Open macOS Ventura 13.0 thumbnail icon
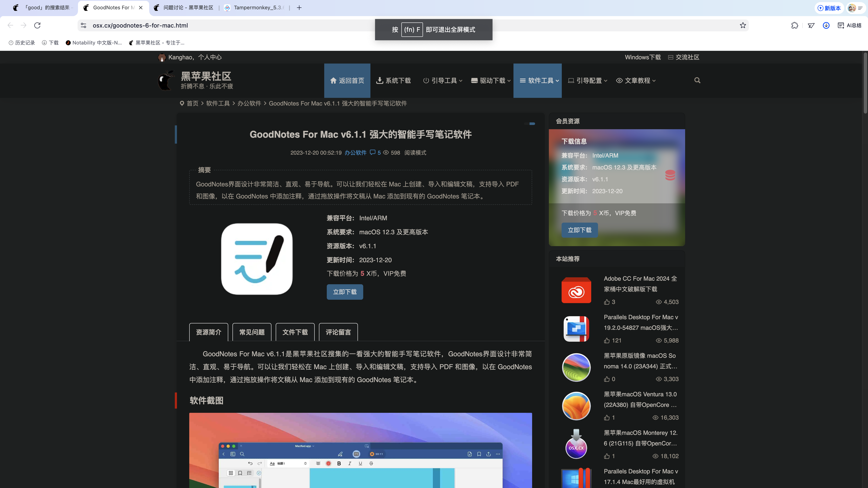 coord(576,406)
